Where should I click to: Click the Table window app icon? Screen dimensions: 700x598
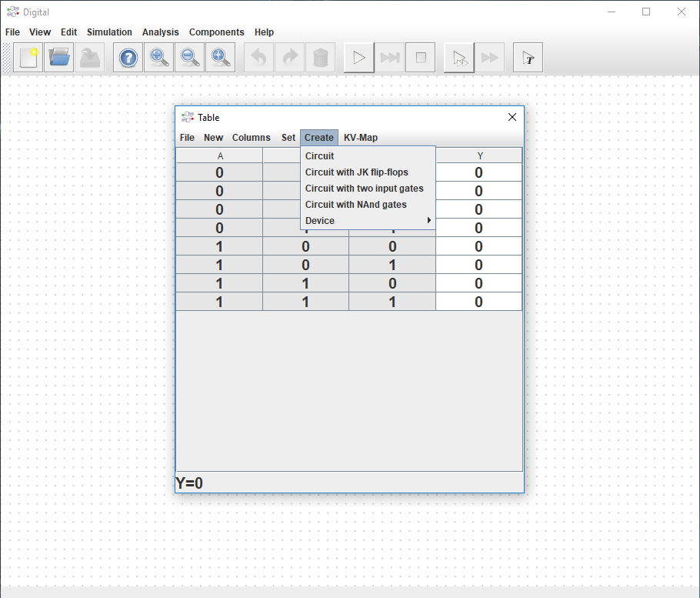coord(188,118)
